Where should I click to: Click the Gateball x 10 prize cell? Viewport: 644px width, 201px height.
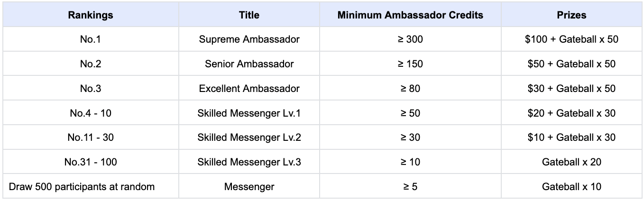(x=571, y=186)
